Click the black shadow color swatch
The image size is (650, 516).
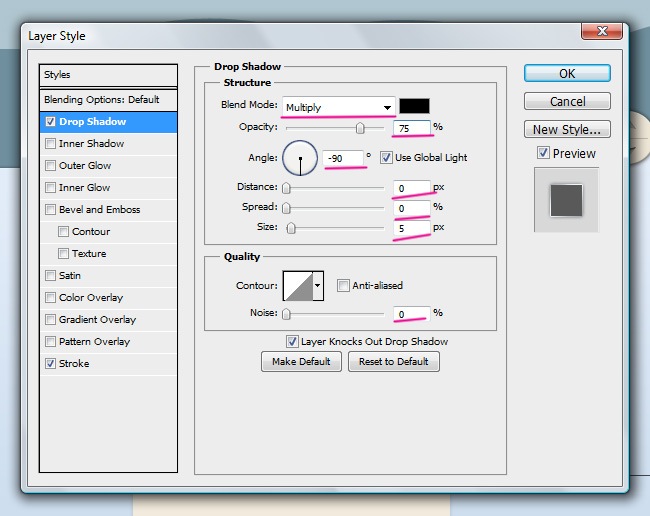414,107
